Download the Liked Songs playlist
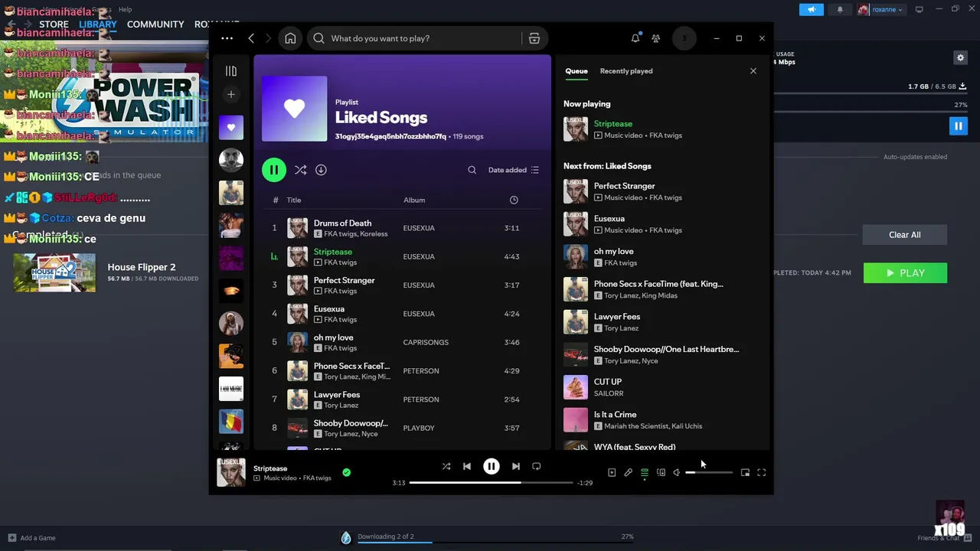980x551 pixels. (x=321, y=170)
